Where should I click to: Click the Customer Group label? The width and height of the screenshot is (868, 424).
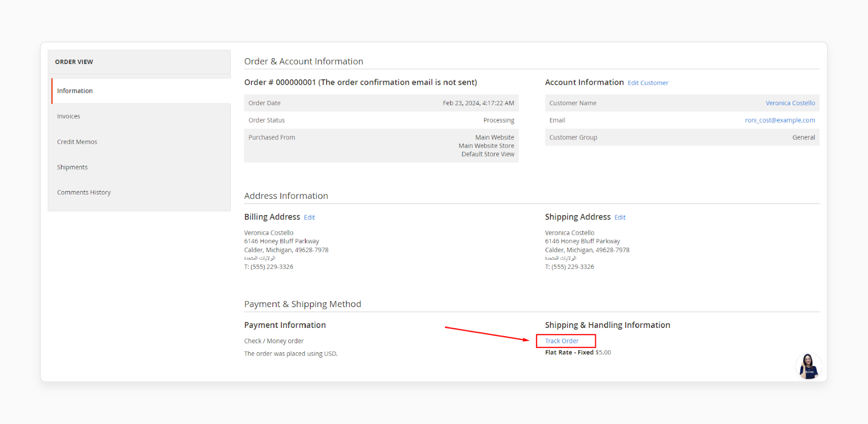click(573, 137)
